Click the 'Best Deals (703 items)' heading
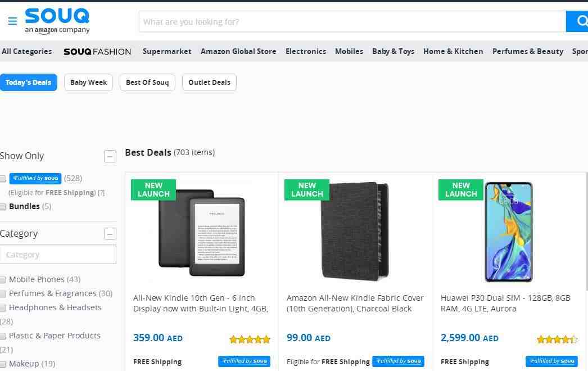This screenshot has height=371, width=588. 170,153
